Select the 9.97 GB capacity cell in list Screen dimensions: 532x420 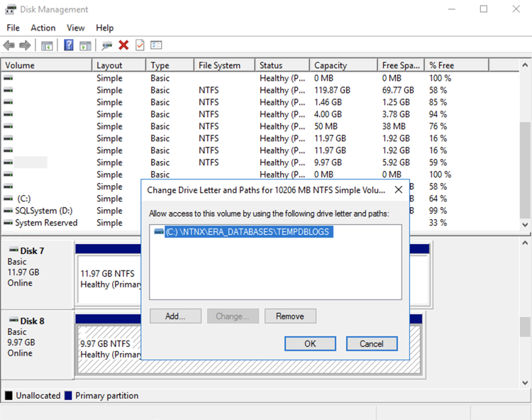(328, 162)
